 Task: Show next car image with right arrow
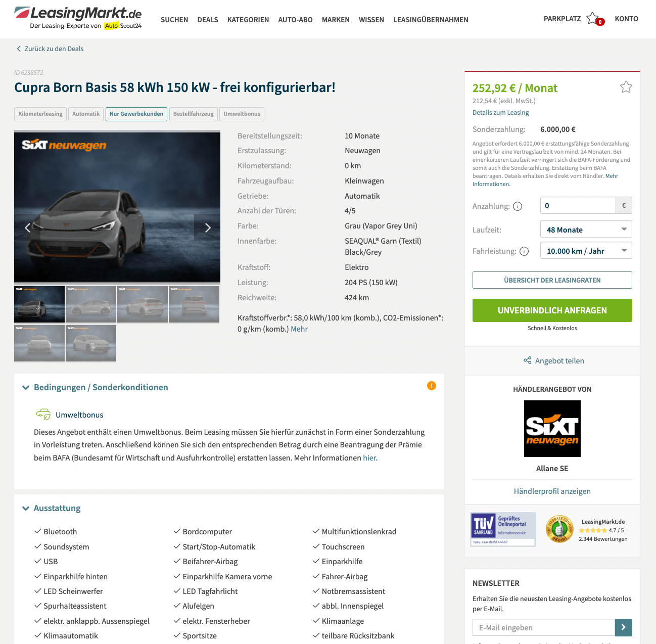(207, 227)
